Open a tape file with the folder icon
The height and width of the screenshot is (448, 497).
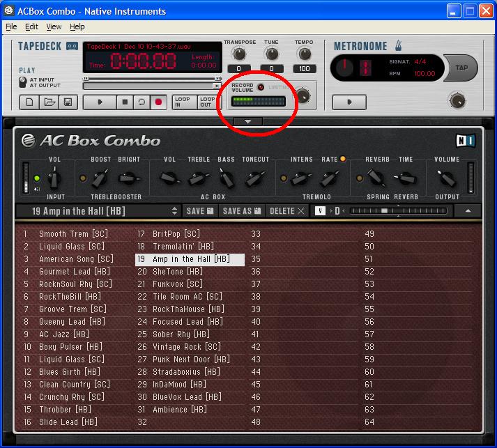[49, 102]
